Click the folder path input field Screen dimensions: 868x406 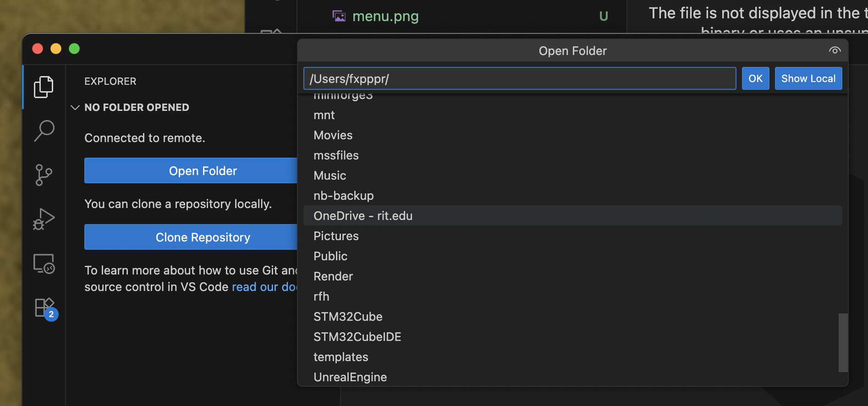pyautogui.click(x=519, y=78)
